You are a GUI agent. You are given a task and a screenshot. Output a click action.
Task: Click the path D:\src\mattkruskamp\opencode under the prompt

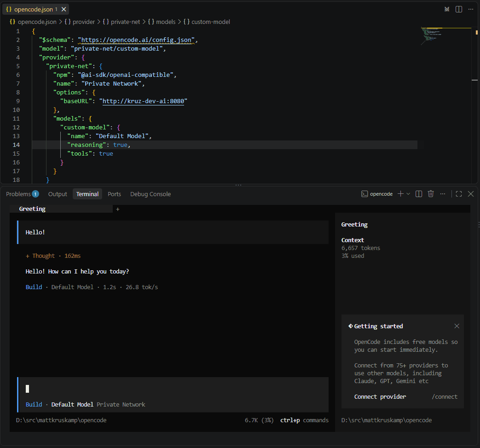61,420
